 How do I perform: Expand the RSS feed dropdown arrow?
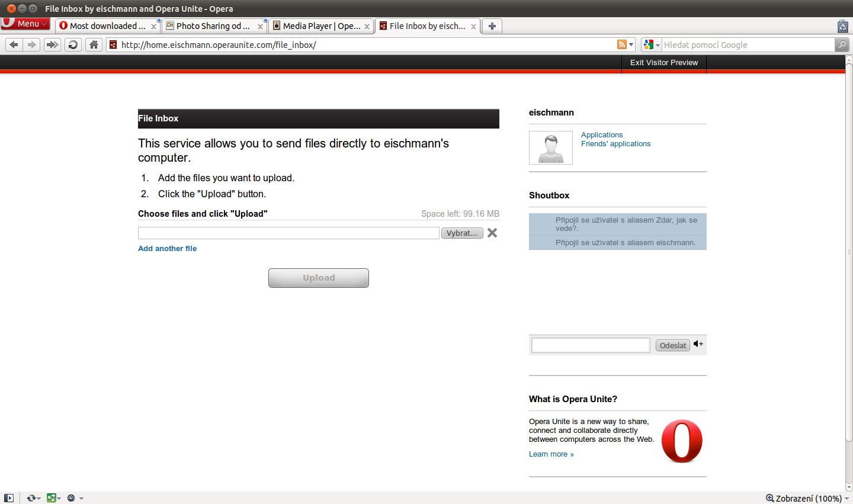631,45
